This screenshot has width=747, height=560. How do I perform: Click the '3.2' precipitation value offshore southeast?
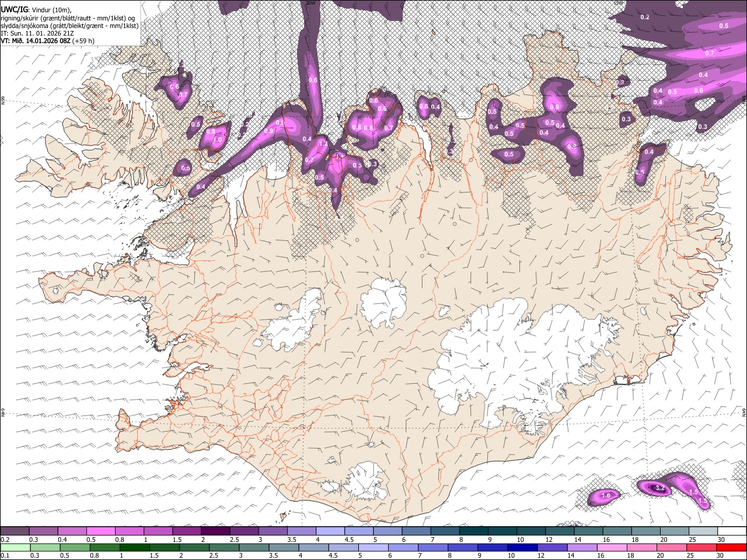pyautogui.click(x=660, y=488)
